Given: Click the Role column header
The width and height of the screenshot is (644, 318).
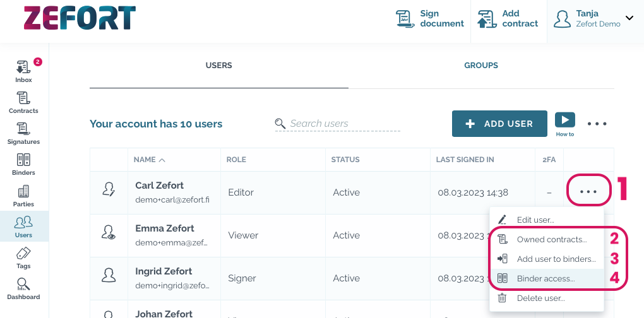Looking at the screenshot, I should click(236, 160).
